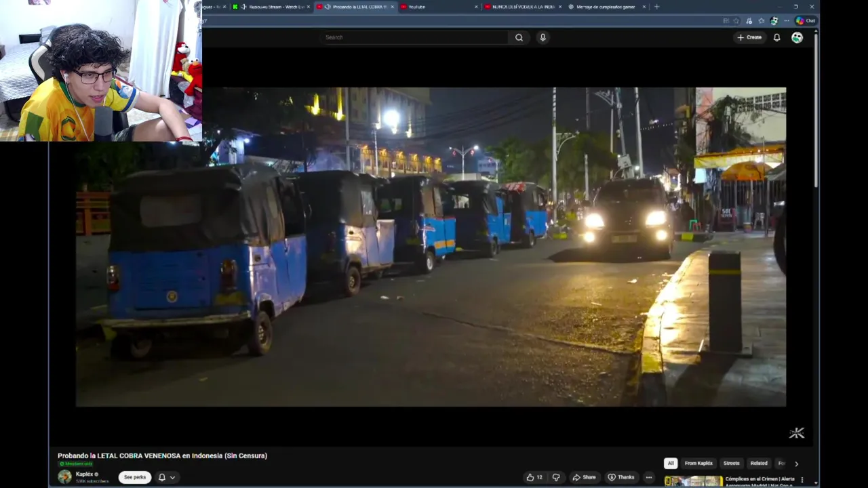The height and width of the screenshot is (488, 868).
Task: Click inside the YouTube search field
Action: (414, 37)
